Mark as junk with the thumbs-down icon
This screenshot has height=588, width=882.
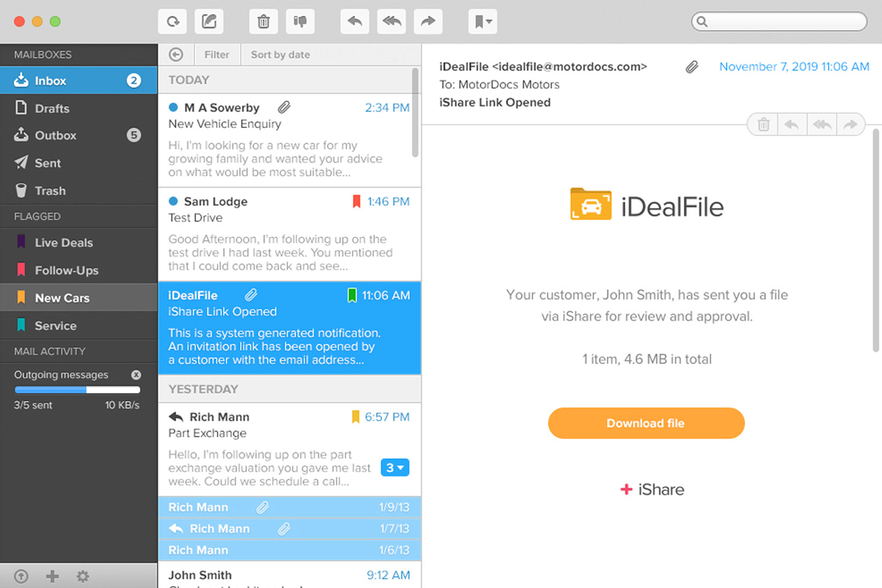[300, 22]
